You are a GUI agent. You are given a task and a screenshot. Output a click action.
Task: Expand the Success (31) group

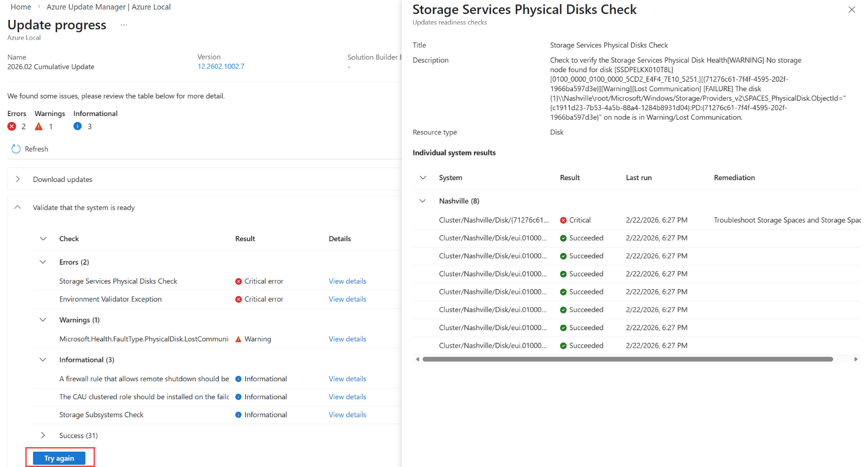click(43, 435)
